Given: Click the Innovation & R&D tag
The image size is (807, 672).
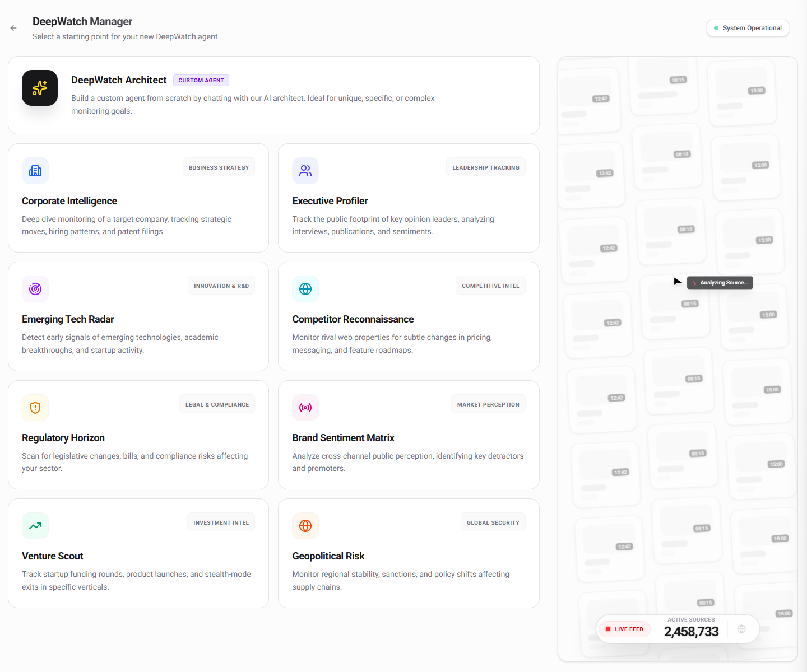Looking at the screenshot, I should click(x=221, y=286).
